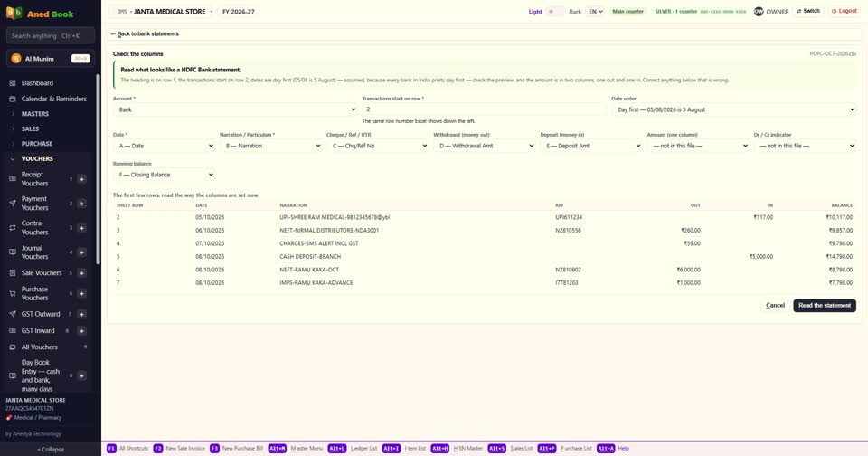Open All Shortcuts with F1
This screenshot has height=456, width=868.
(127, 448)
